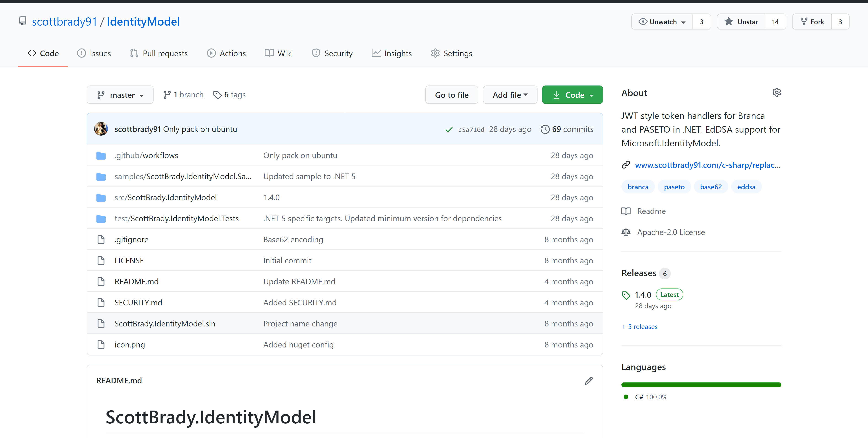868x438 pixels.
Task: View the 69 commits history
Action: click(x=567, y=129)
